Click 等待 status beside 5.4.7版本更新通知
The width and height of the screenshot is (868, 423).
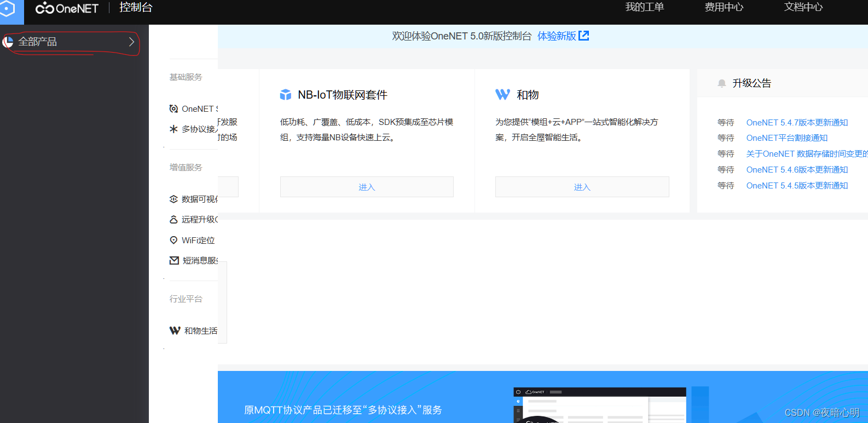click(x=726, y=123)
